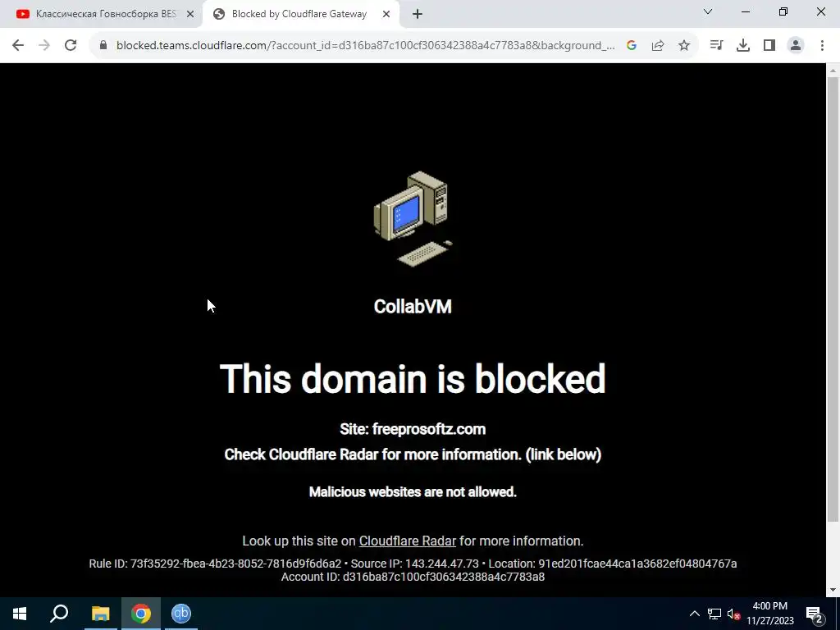Show hidden system tray icons
Viewport: 840px width, 630px height.
694,614
